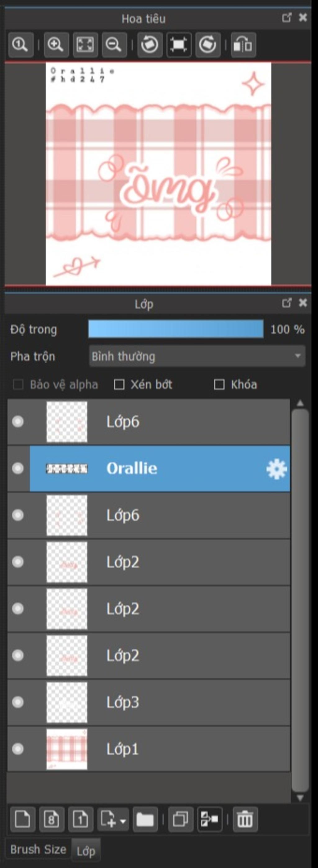This screenshot has height=868, width=318.
Task: Open the add special layer dropdown arrow
Action: click(x=123, y=821)
